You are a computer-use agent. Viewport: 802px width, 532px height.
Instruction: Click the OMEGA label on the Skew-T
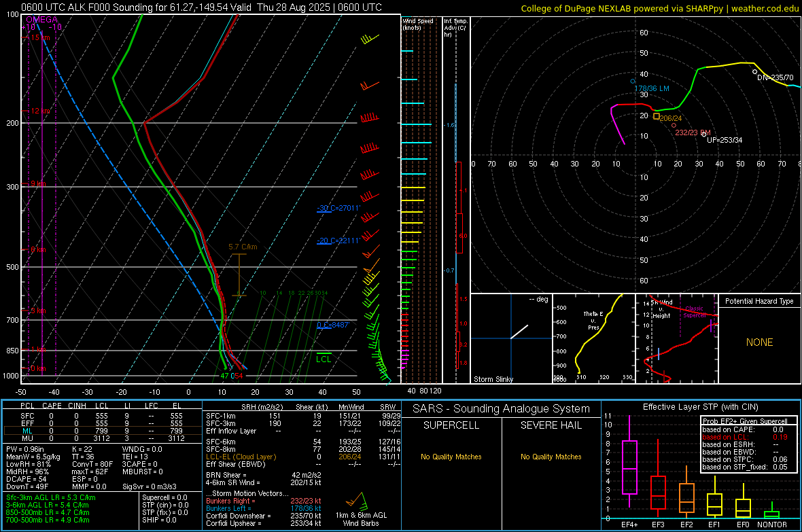[x=41, y=20]
